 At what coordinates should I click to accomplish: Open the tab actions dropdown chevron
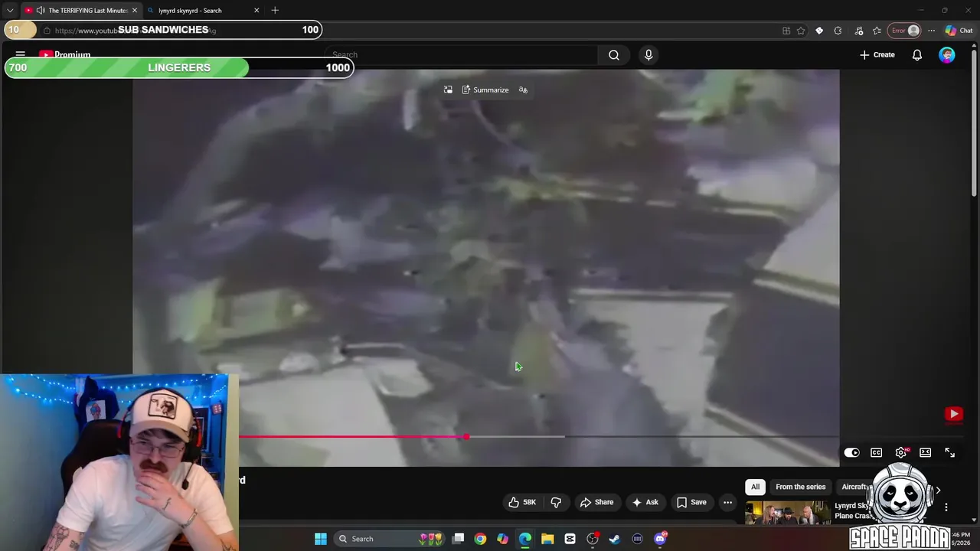pos(10,10)
